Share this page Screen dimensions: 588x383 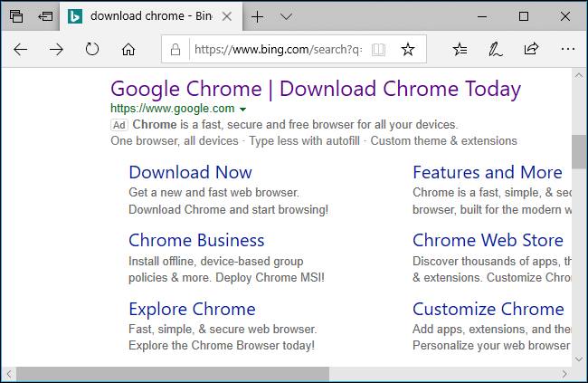(x=531, y=50)
